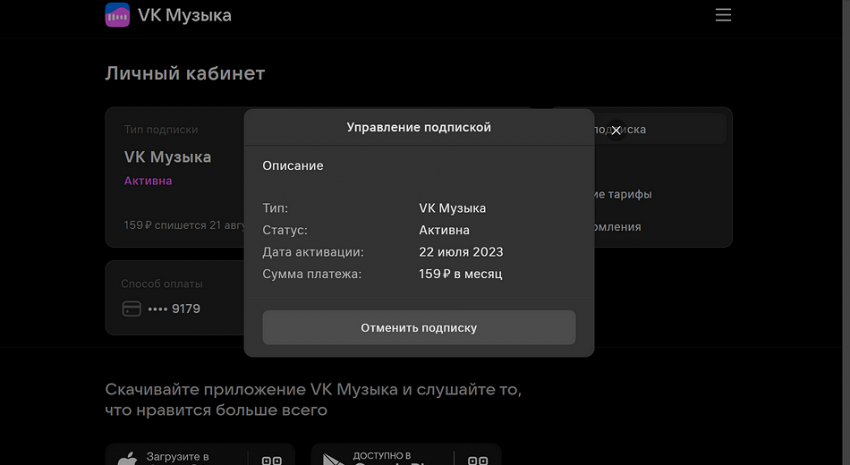This screenshot has width=850, height=465.
Task: Click the Тип подписки card title VK Музыка
Action: (167, 157)
